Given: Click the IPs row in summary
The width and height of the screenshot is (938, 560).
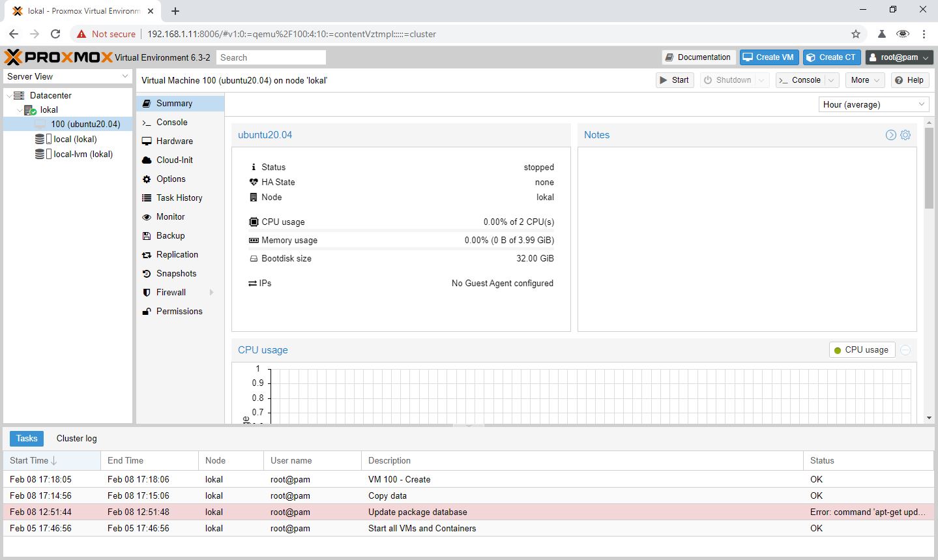Looking at the screenshot, I should point(401,283).
